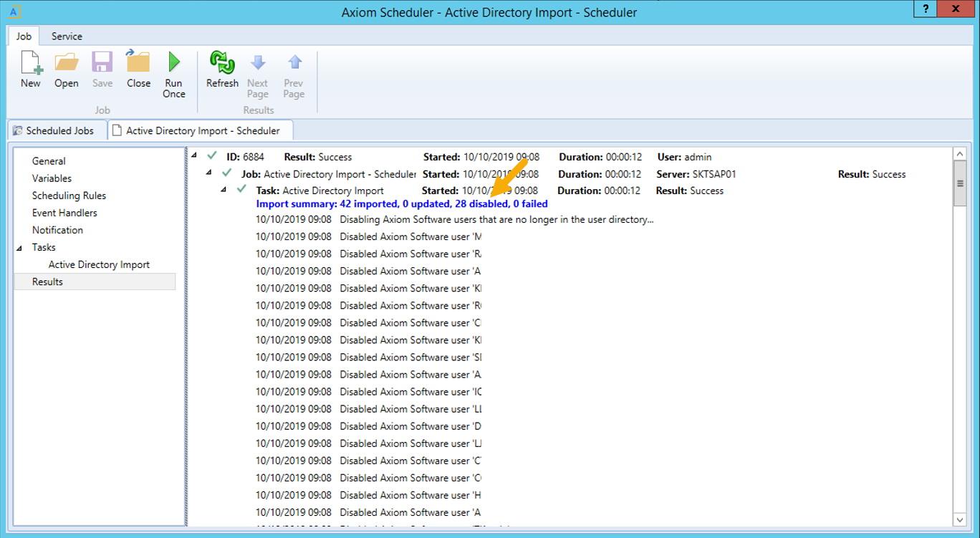980x538 pixels.
Task: Open Scheduling Rules section
Action: (69, 196)
